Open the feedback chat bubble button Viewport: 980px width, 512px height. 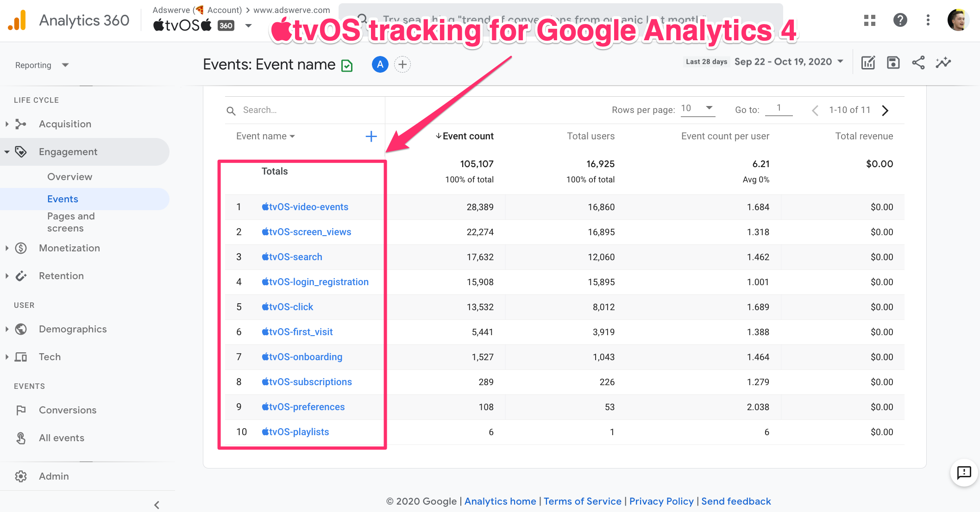pos(964,473)
